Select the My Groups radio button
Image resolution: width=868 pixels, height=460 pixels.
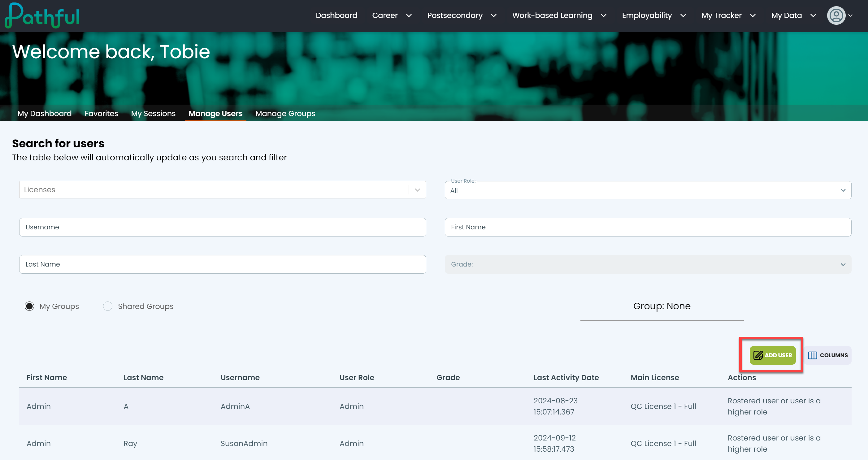tap(30, 306)
